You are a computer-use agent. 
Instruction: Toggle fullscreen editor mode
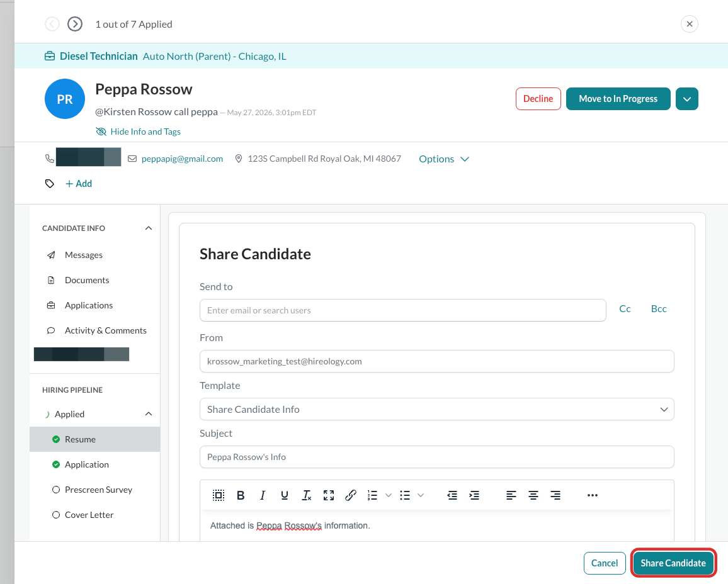click(329, 495)
